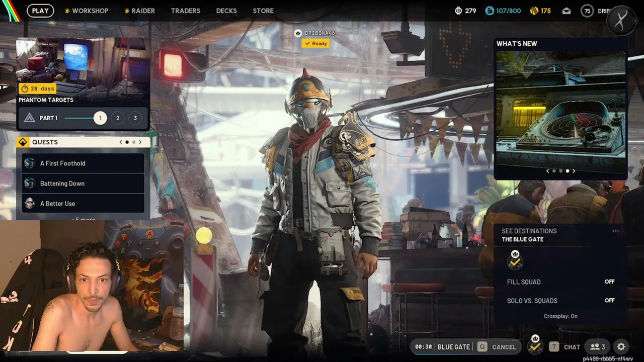Select the second Quests page dot
The height and width of the screenshot is (362, 644).
coord(133,142)
